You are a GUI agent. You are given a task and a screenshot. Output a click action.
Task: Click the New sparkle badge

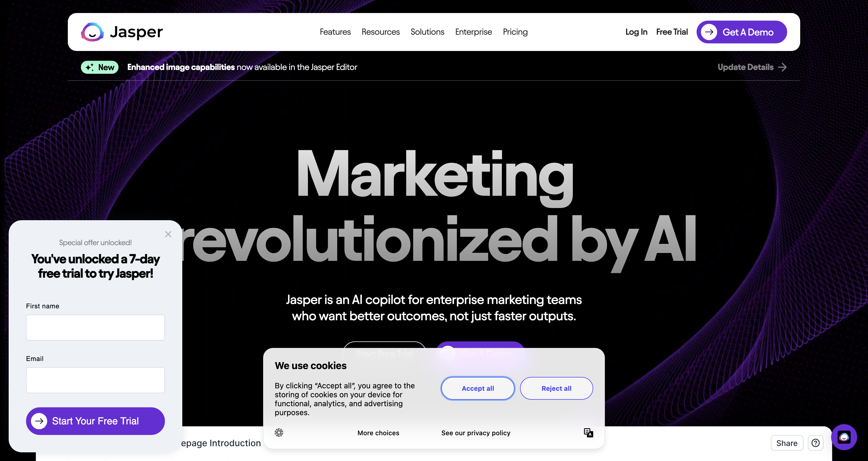(100, 68)
